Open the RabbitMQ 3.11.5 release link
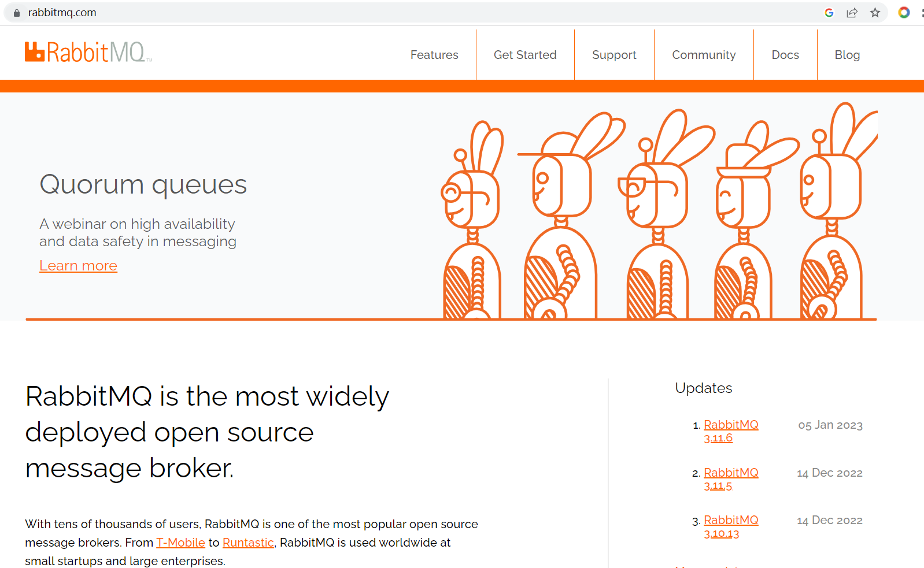 point(731,479)
